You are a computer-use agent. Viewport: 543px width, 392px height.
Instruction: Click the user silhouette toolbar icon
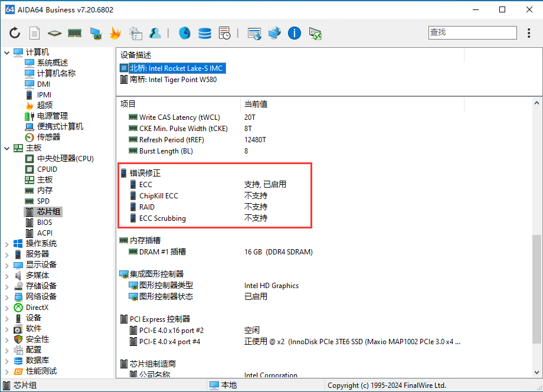[x=155, y=33]
